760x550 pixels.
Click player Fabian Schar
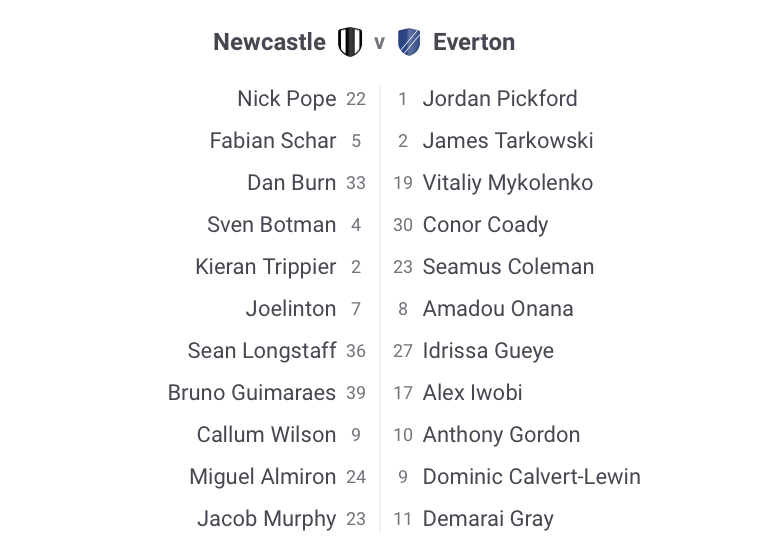[x=272, y=141]
